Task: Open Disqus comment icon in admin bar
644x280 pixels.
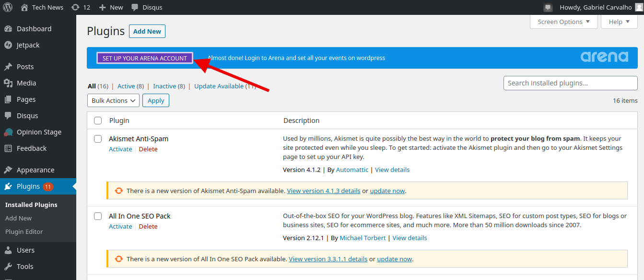Action: pos(135,8)
